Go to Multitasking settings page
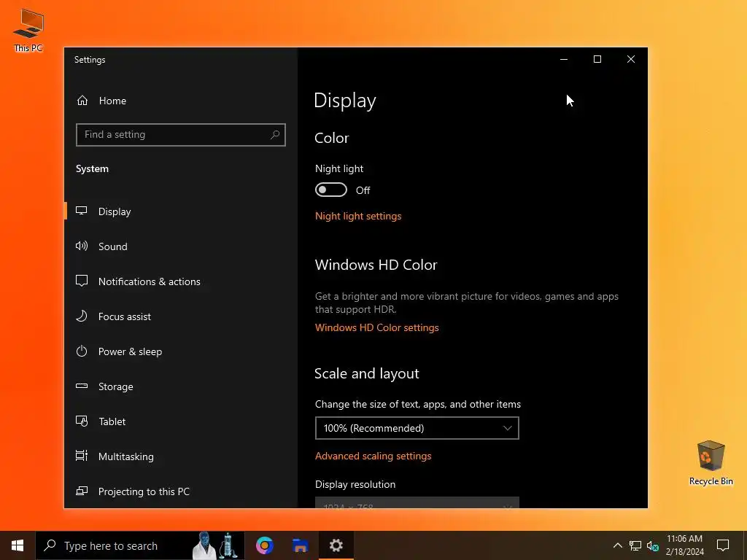Image resolution: width=747 pixels, height=560 pixels. point(181,456)
